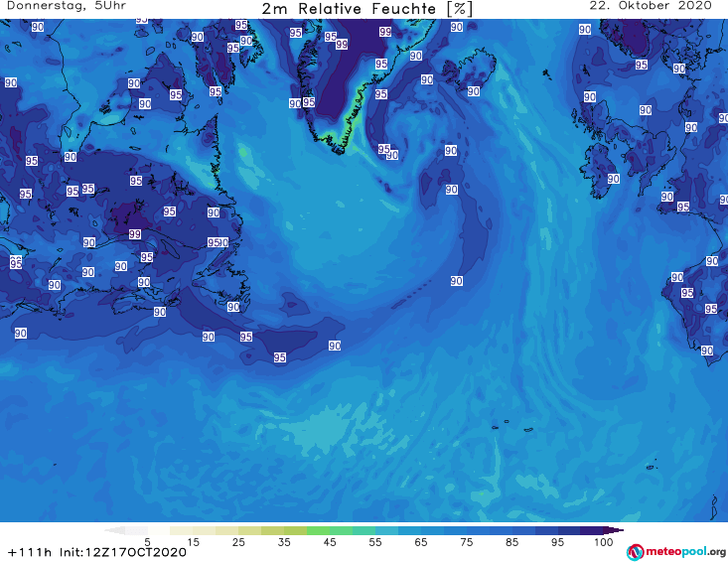The image size is (728, 562).
Task: Click the '75' value on the color scale
Action: tap(467, 542)
